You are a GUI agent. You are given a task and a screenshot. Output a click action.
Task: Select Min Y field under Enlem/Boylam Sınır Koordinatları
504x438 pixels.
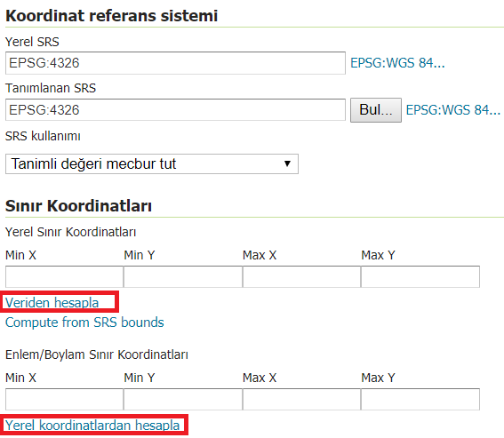[x=183, y=400]
